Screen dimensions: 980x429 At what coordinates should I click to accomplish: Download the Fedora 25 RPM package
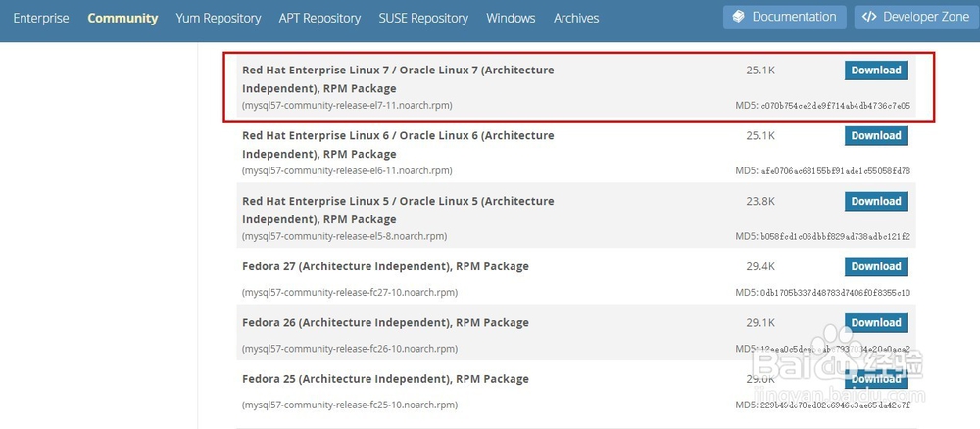[876, 379]
